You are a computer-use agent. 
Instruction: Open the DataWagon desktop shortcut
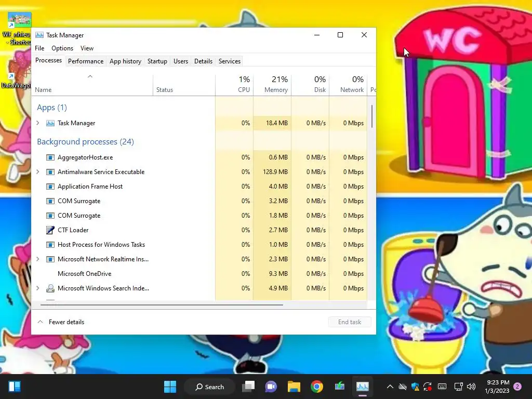pos(16,71)
